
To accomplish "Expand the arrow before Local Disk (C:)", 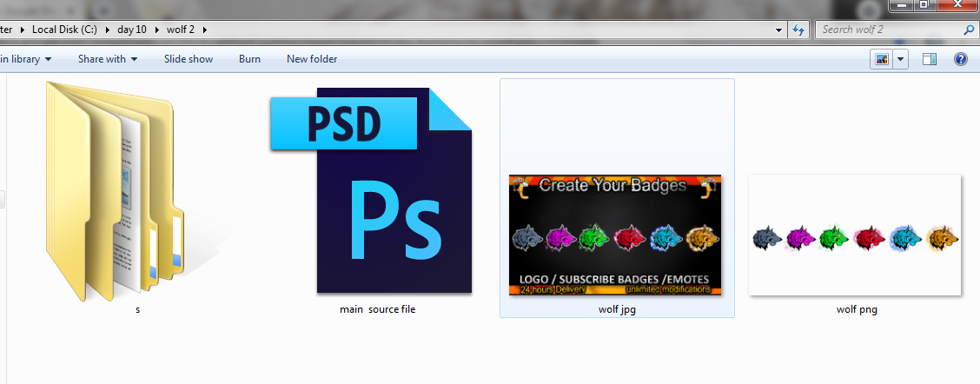I will tap(23, 30).
